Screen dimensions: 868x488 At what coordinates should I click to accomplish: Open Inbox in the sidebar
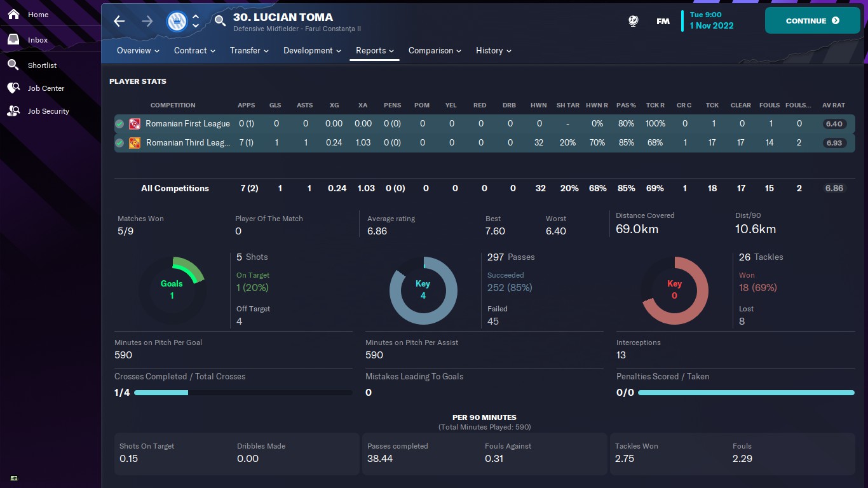(x=37, y=40)
